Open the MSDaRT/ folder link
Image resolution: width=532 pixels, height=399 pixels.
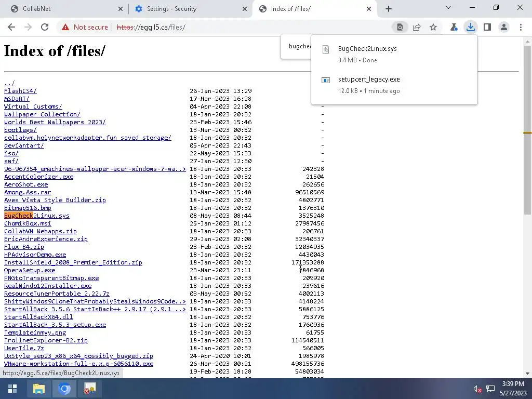[x=17, y=99]
